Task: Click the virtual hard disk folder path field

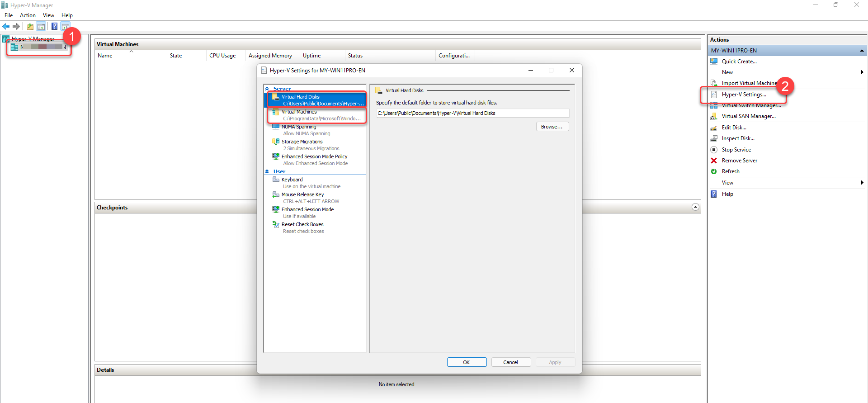Action: click(472, 113)
